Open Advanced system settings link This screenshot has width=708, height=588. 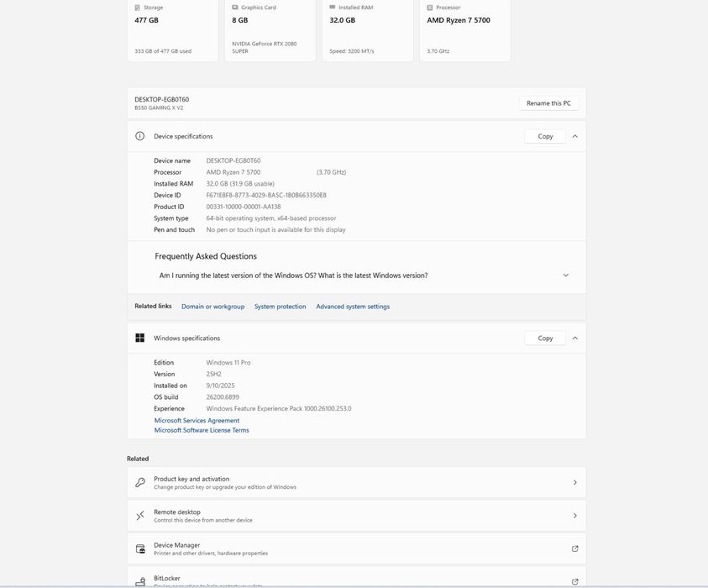353,307
